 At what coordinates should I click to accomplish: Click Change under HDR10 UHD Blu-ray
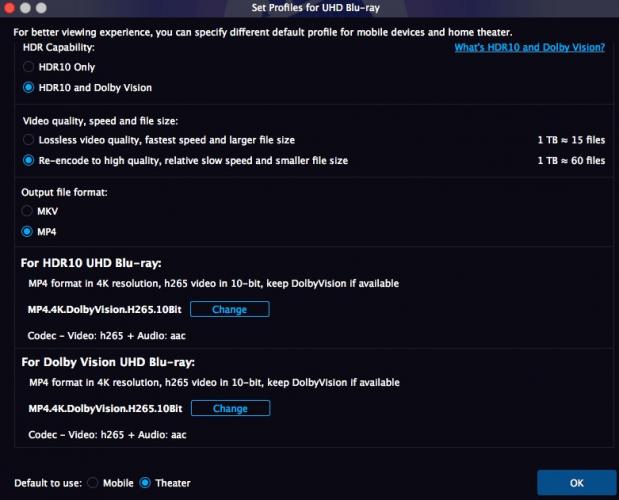(230, 309)
